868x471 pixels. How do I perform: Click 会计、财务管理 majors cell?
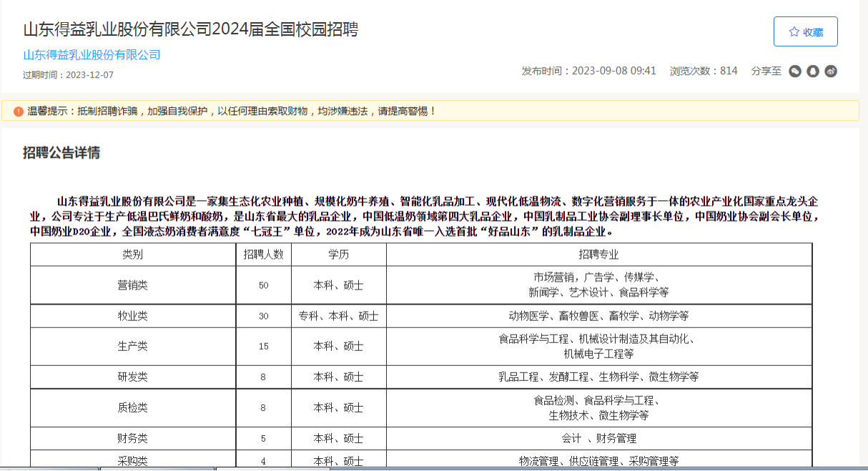[599, 438]
